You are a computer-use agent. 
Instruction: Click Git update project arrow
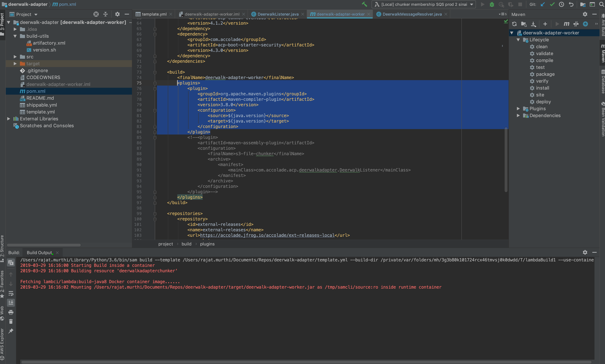[543, 4]
